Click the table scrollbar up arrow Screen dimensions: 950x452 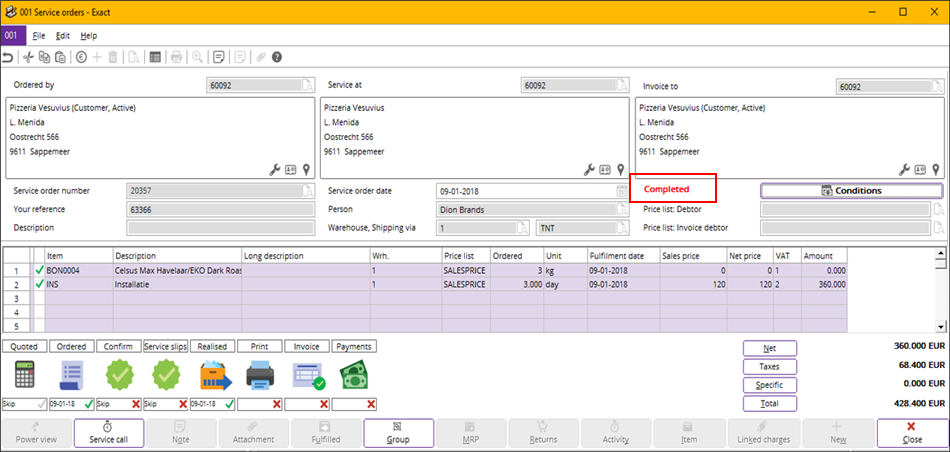pos(941,253)
